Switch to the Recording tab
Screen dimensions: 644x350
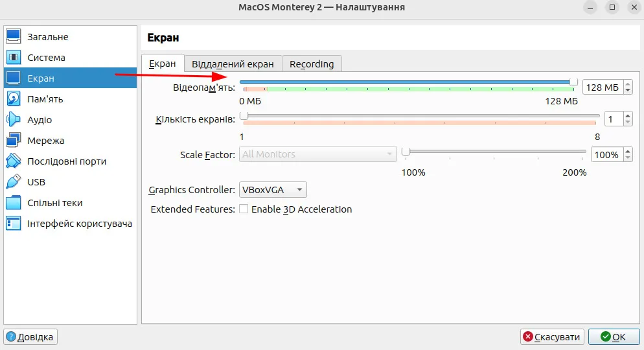click(x=312, y=64)
